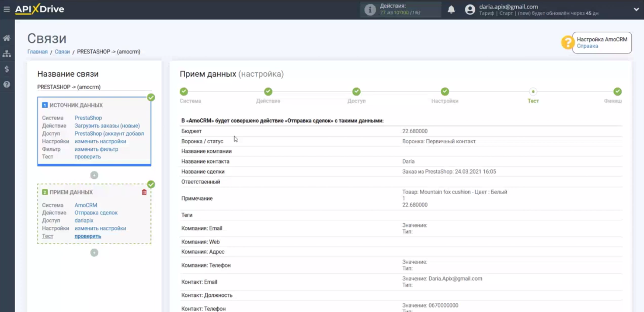644x312 pixels.
Task: Select phone value 0670000000
Action: point(443,305)
